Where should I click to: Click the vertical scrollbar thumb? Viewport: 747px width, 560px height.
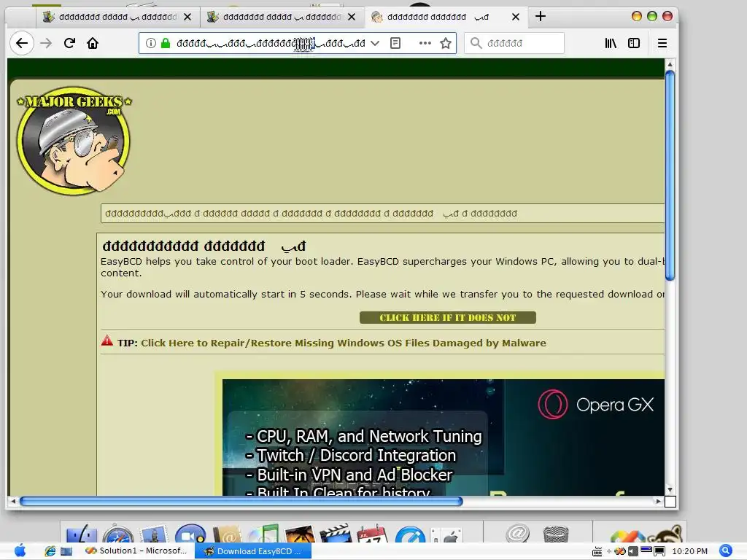coord(670,175)
